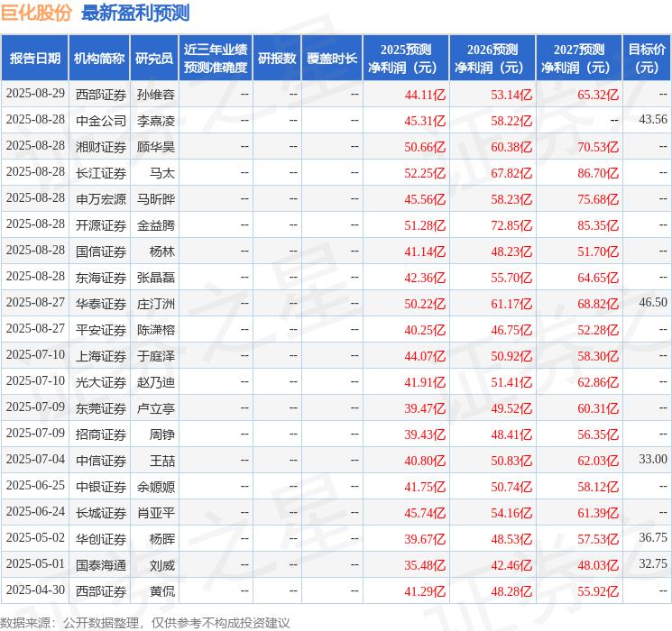Click target price 36.75
The height and width of the screenshot is (631, 672).
click(653, 537)
